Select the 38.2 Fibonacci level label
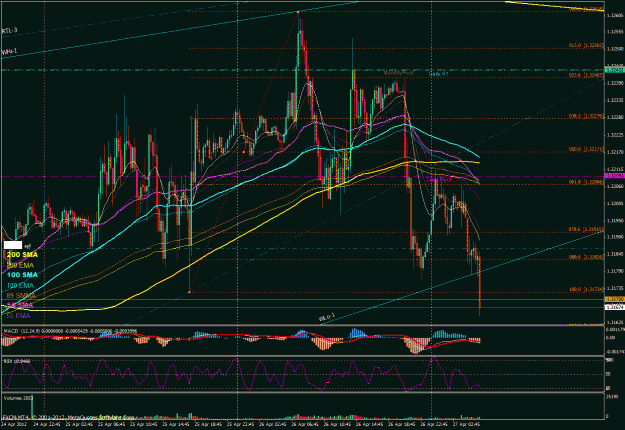The image size is (625, 430). tap(586, 116)
